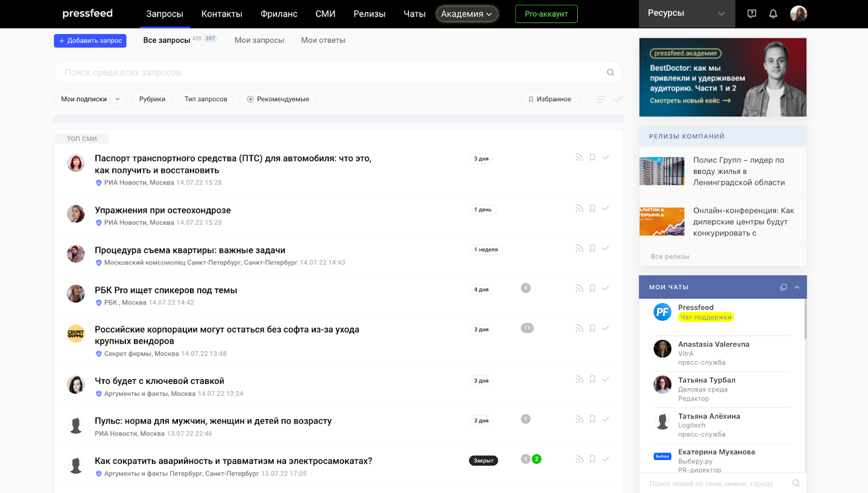The width and height of the screenshot is (868, 493).
Task: Bookmark the электросамокатах request
Action: coord(592,459)
